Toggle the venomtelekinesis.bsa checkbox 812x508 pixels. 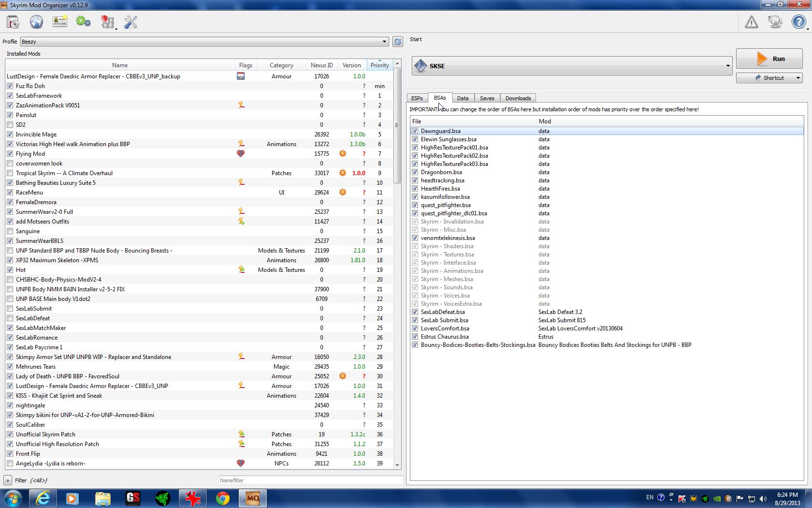pyautogui.click(x=415, y=238)
